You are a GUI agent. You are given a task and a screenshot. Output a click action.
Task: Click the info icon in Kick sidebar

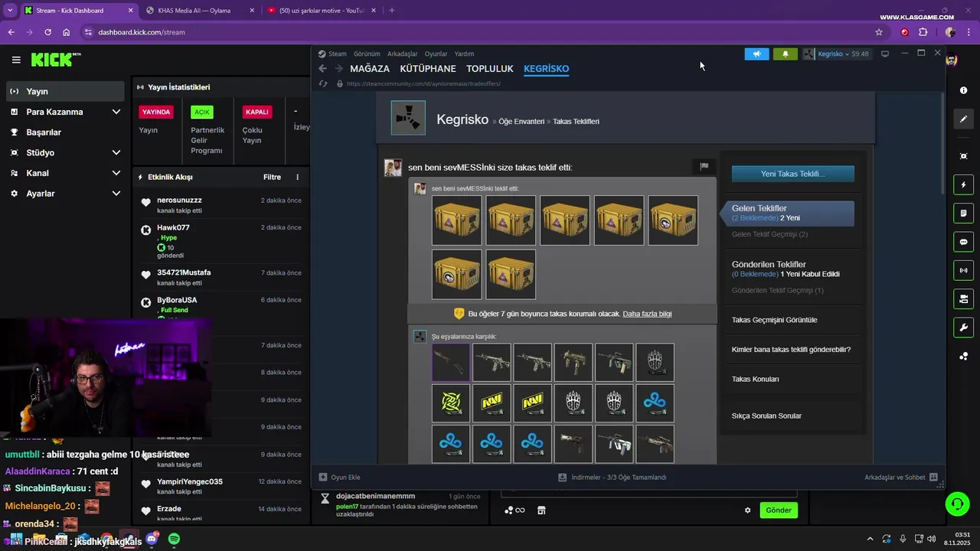tap(963, 90)
